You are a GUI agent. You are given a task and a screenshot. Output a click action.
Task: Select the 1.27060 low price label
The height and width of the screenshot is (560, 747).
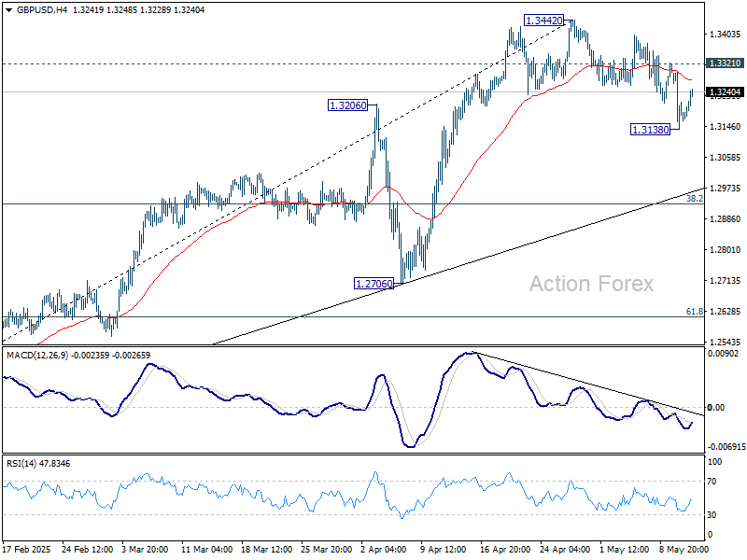point(374,284)
